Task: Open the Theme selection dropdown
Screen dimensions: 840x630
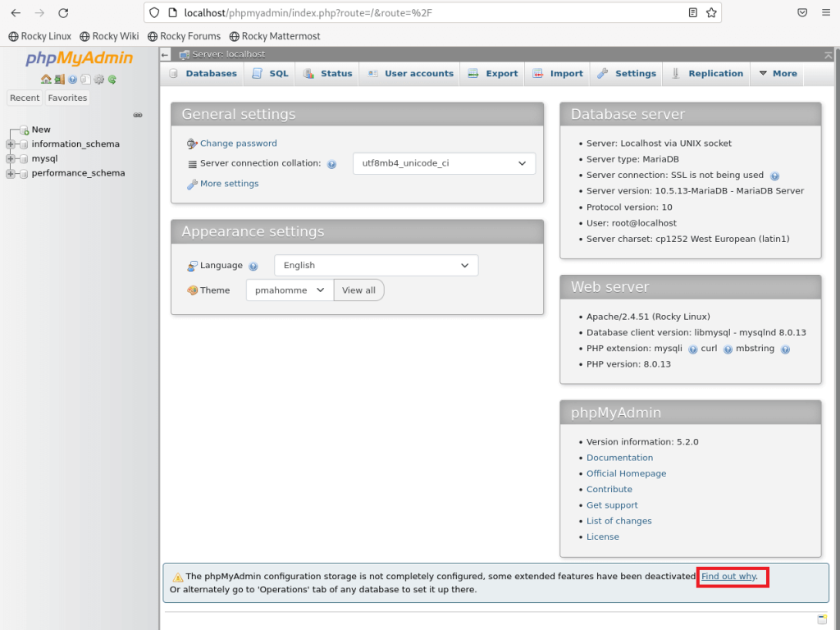Action: pos(289,290)
